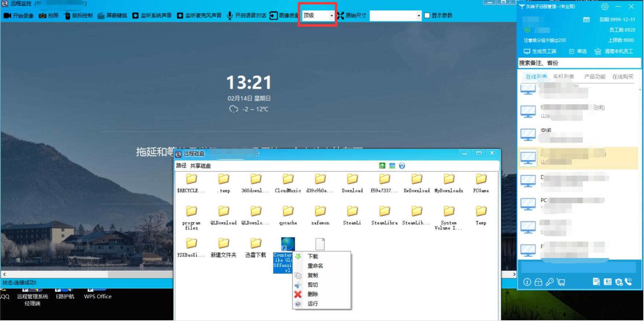Click the phone call icon
This screenshot has width=644, height=321.
[629, 281]
